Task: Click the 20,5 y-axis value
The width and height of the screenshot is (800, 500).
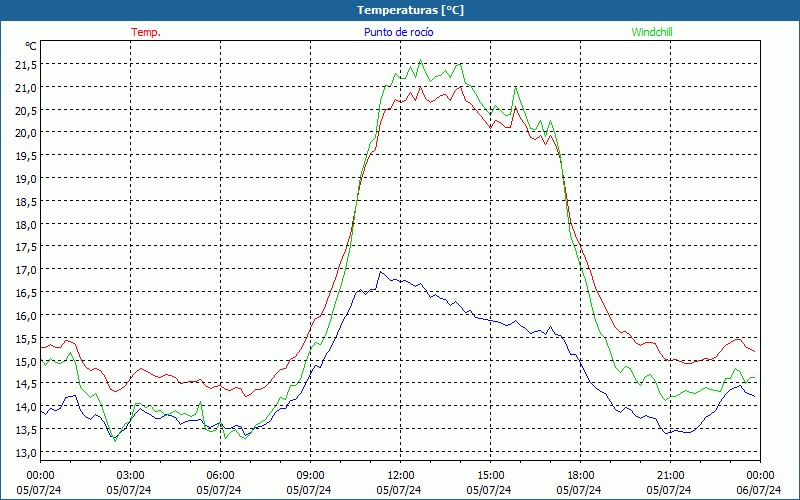Action: pyautogui.click(x=26, y=111)
